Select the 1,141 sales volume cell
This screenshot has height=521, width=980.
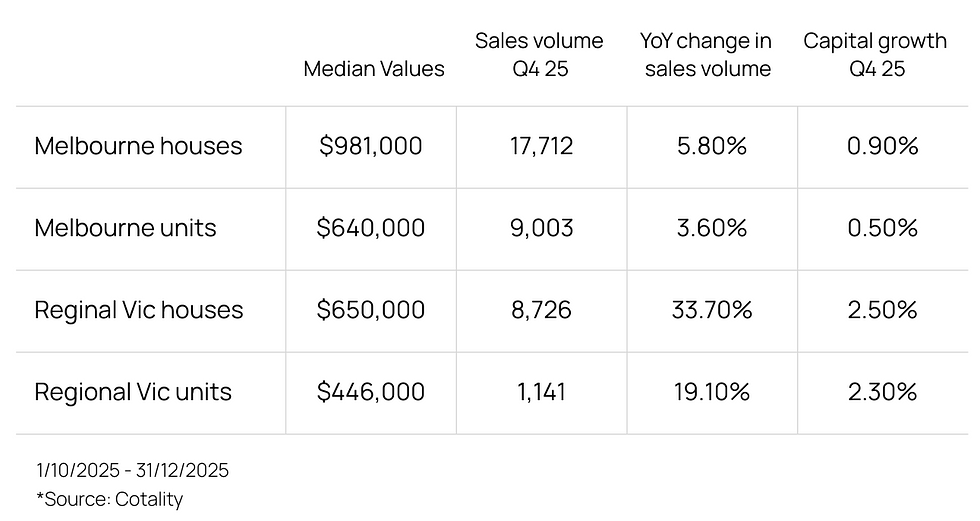click(541, 391)
